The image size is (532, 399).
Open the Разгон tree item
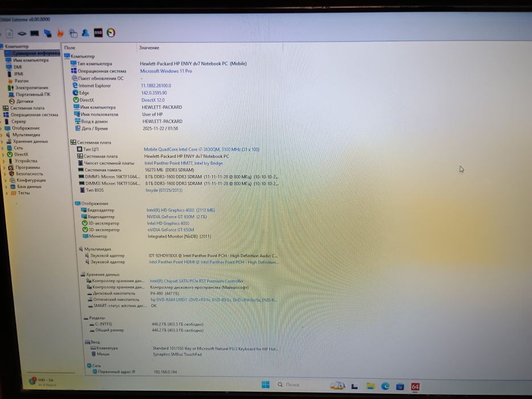[18, 81]
